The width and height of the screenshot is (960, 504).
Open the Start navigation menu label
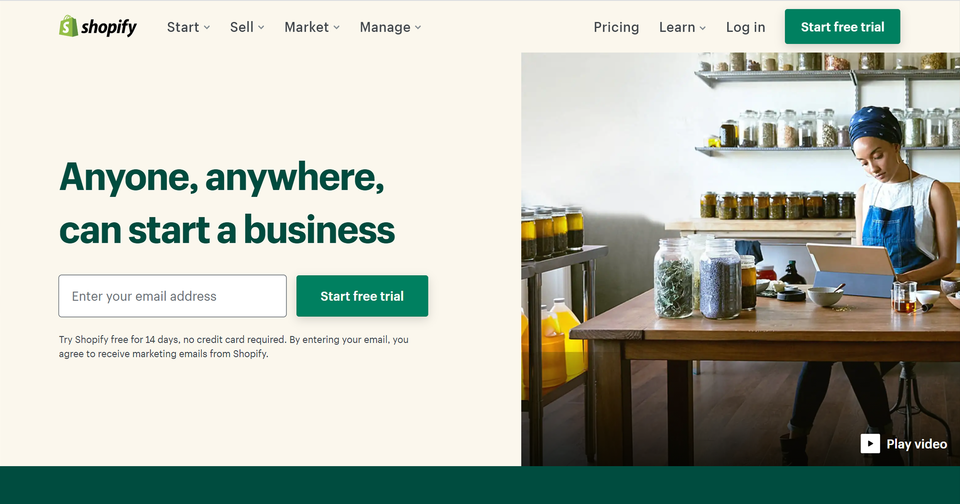(183, 27)
